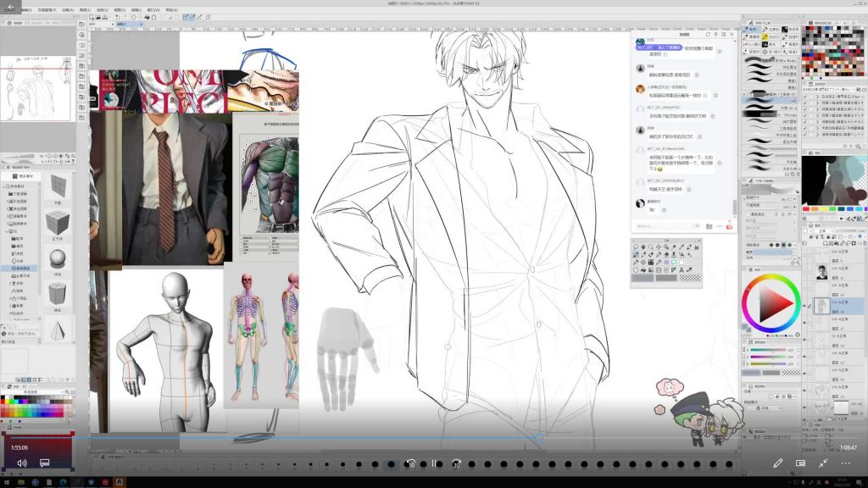Click the undo arrow in top toolbar

tap(186, 17)
